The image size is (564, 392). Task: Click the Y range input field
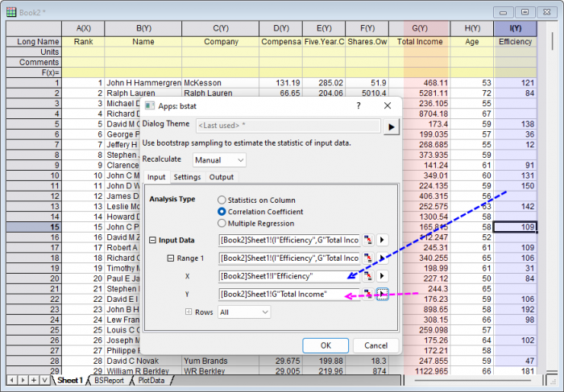pos(288,295)
